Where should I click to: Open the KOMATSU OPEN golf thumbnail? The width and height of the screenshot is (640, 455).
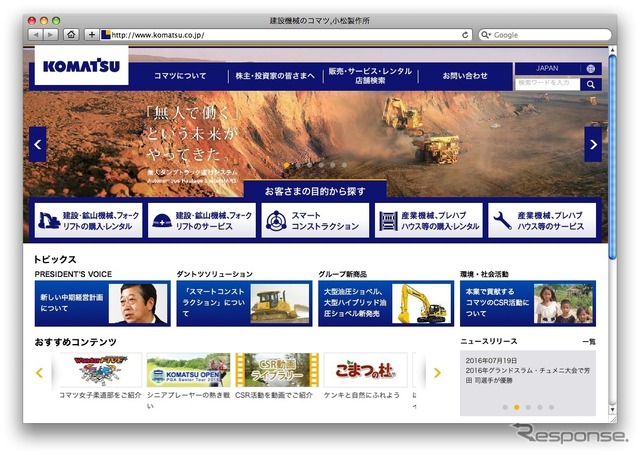click(x=188, y=370)
